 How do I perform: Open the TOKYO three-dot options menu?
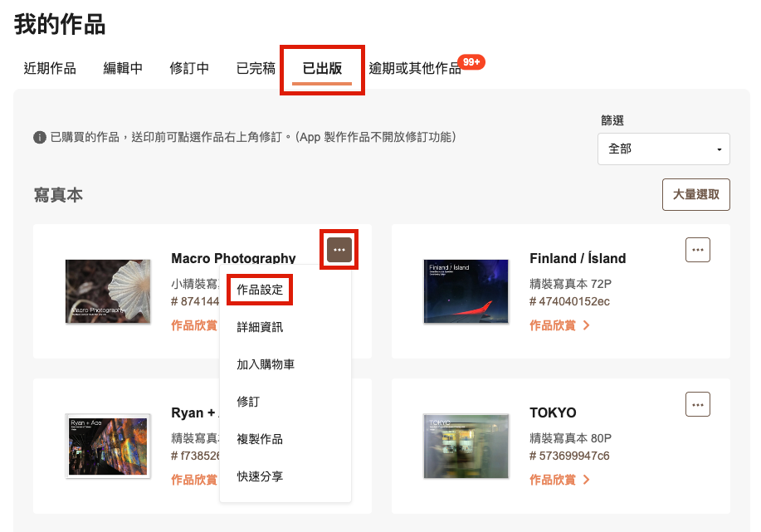pyautogui.click(x=698, y=404)
